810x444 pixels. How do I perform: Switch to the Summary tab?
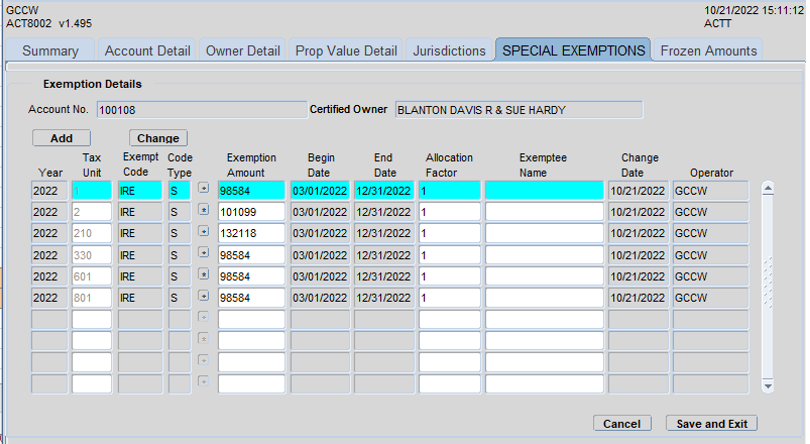tap(50, 50)
